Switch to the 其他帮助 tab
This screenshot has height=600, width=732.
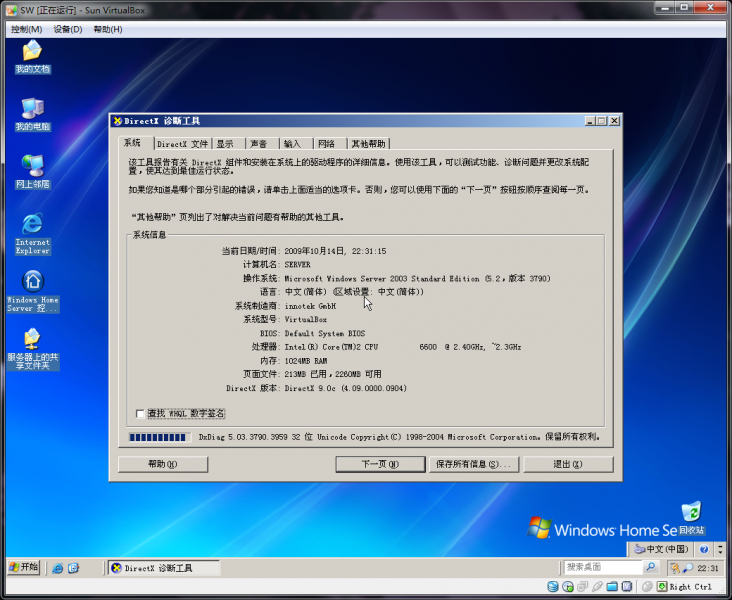point(368,144)
